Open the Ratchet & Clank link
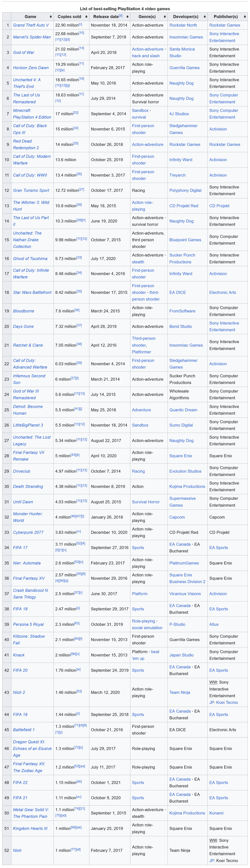The width and height of the screenshot is (250, 868). (28, 345)
